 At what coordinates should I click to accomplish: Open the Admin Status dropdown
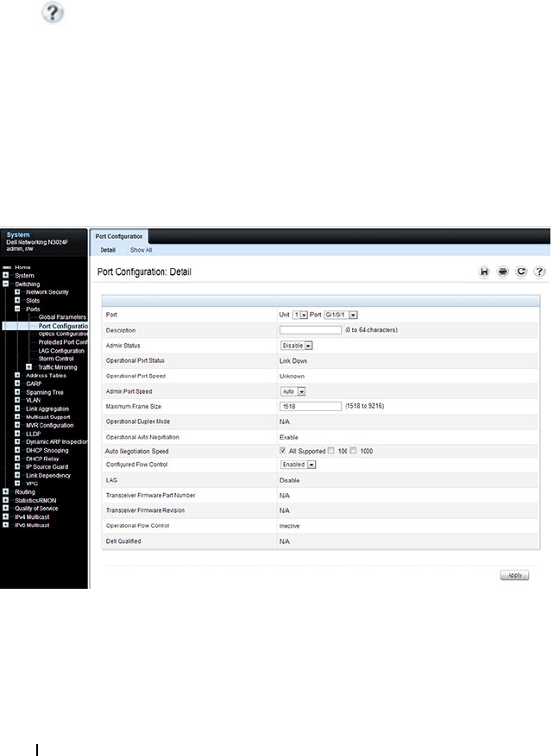click(x=297, y=346)
